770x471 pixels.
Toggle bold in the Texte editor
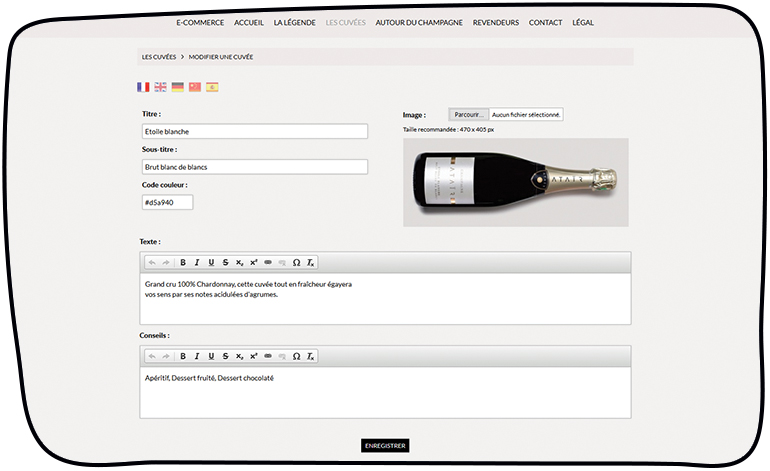(x=183, y=262)
